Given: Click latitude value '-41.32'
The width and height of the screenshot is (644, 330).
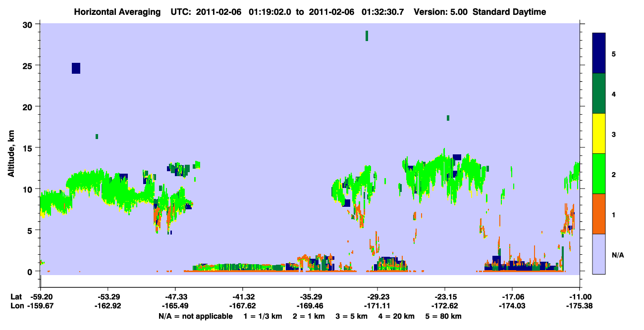Looking at the screenshot, I should coord(242,297).
